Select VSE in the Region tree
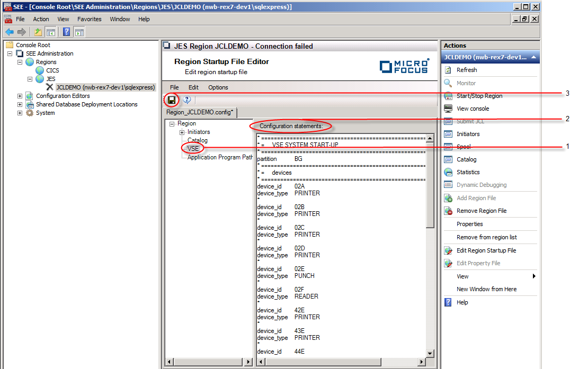Viewport: 588px width, 369px height. (193, 149)
